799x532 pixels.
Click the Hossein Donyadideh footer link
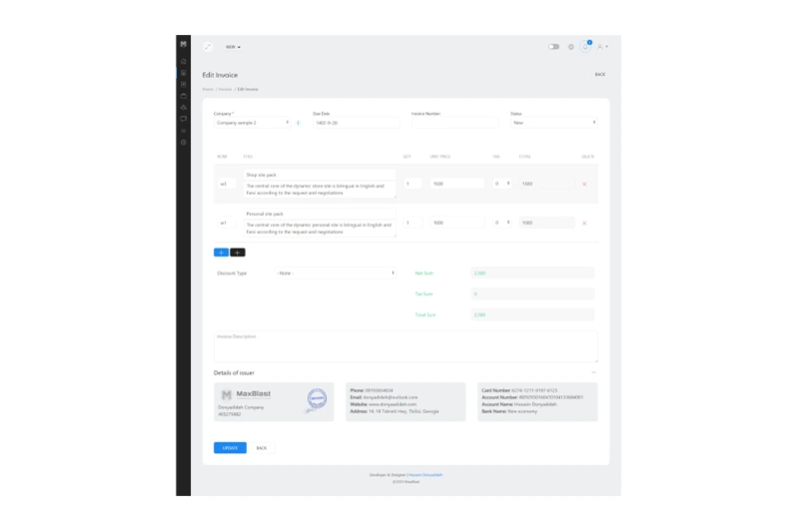click(423, 475)
